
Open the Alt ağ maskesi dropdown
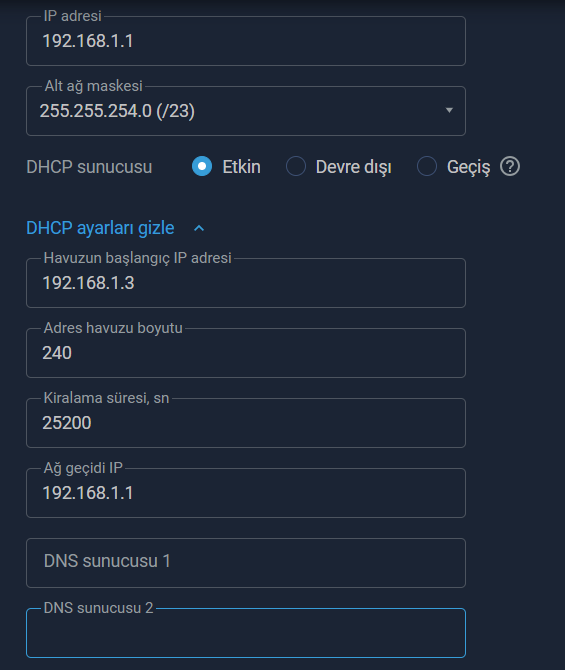coord(246,111)
